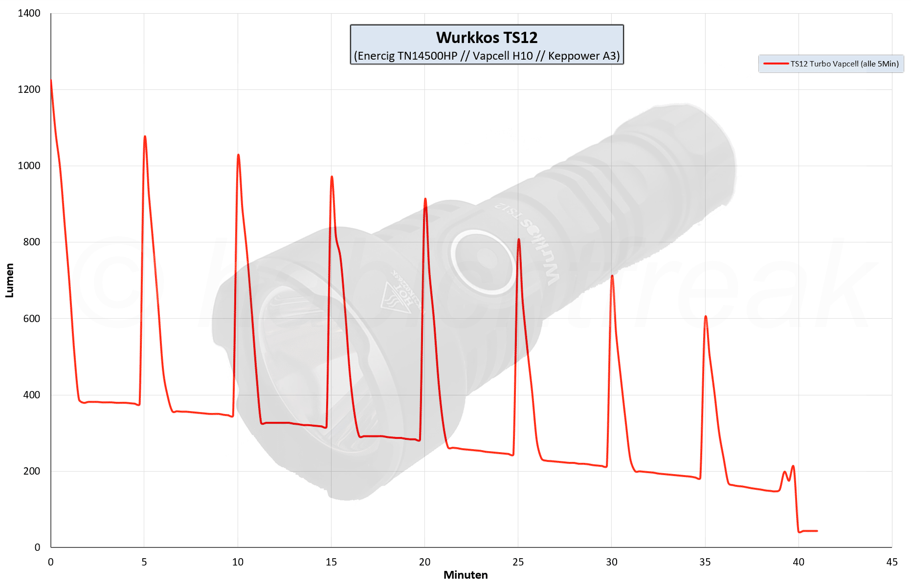Select the Minuten horizontal axis label

[x=465, y=575]
